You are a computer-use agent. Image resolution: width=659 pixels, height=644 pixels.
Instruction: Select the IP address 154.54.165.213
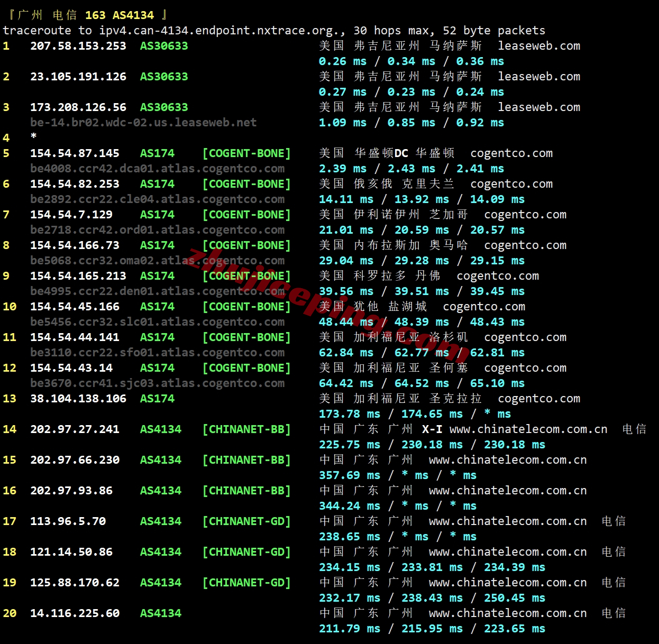coord(78,276)
